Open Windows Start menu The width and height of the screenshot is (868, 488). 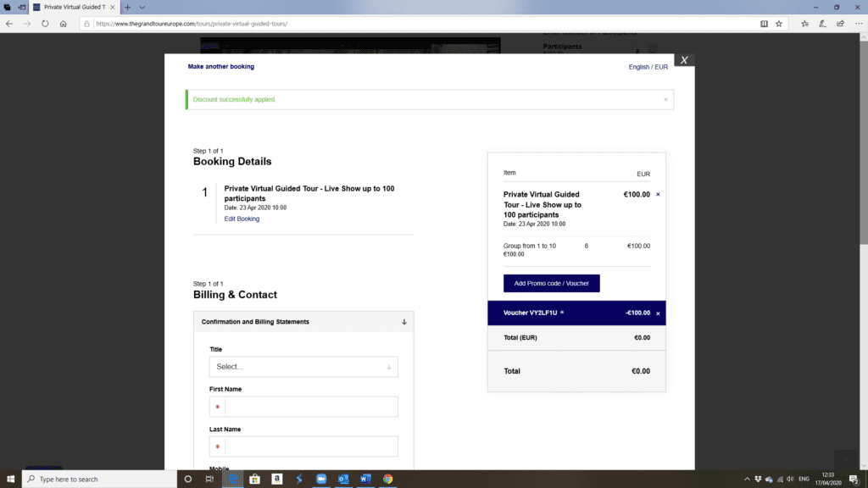click(10, 480)
